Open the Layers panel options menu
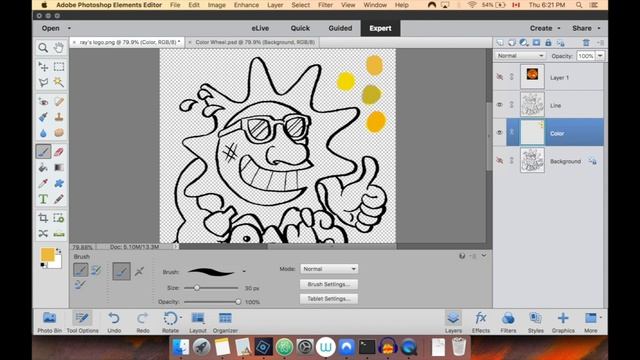640x360 pixels. pyautogui.click(x=600, y=42)
